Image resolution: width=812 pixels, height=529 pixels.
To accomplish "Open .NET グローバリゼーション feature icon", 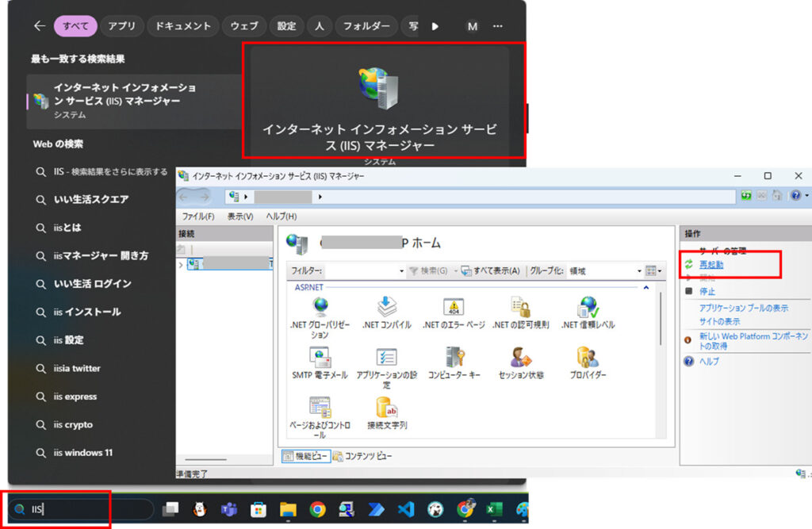I will pos(320,317).
